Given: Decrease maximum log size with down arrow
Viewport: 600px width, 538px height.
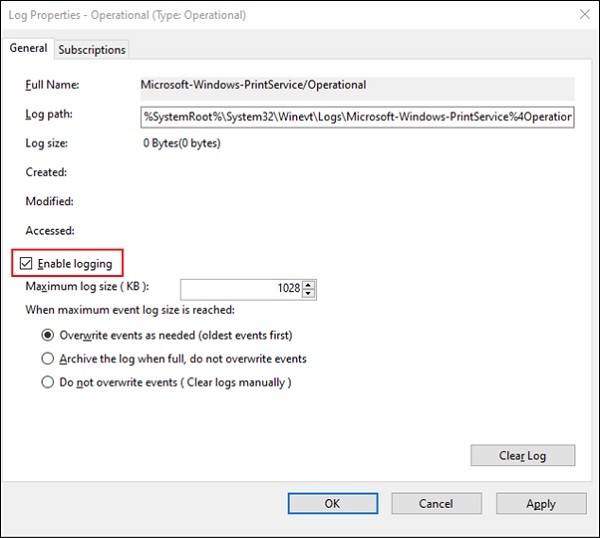Looking at the screenshot, I should tap(308, 294).
